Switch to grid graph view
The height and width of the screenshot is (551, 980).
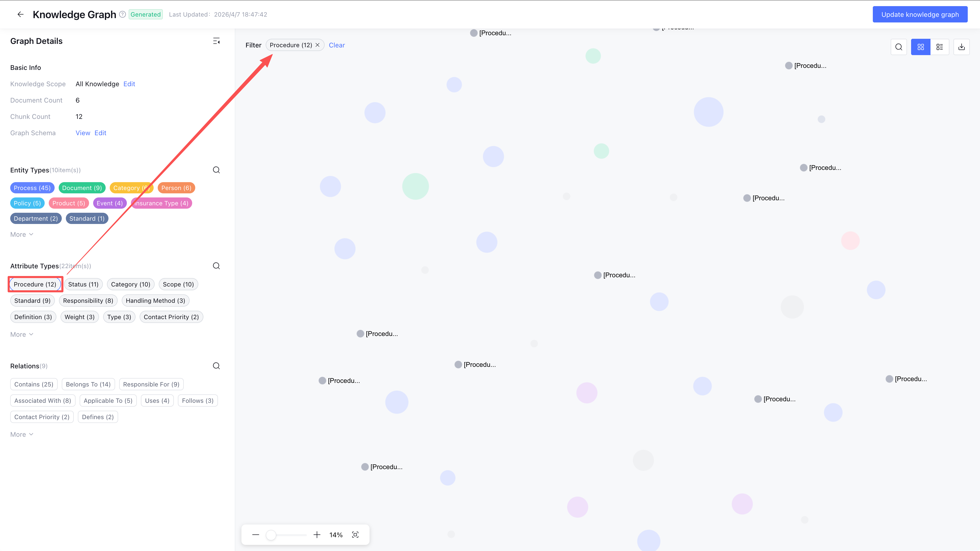921,47
